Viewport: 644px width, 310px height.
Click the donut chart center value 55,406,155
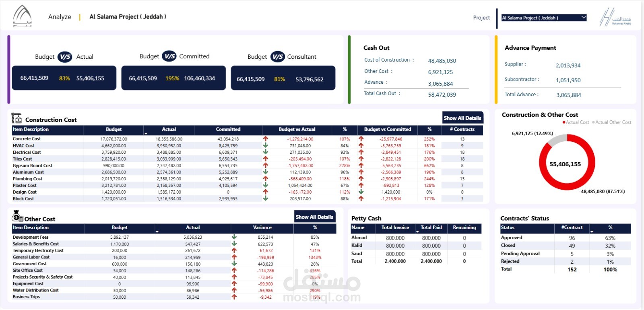pos(565,164)
